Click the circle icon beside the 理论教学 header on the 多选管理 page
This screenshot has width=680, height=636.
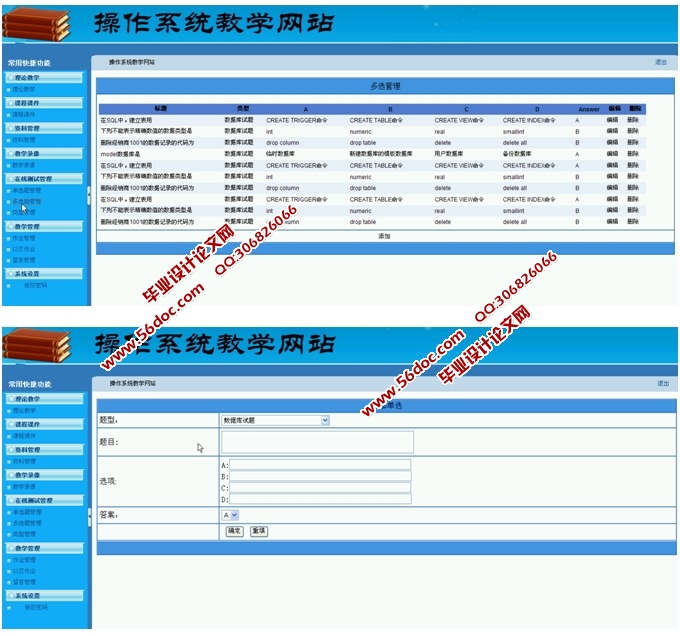point(10,78)
